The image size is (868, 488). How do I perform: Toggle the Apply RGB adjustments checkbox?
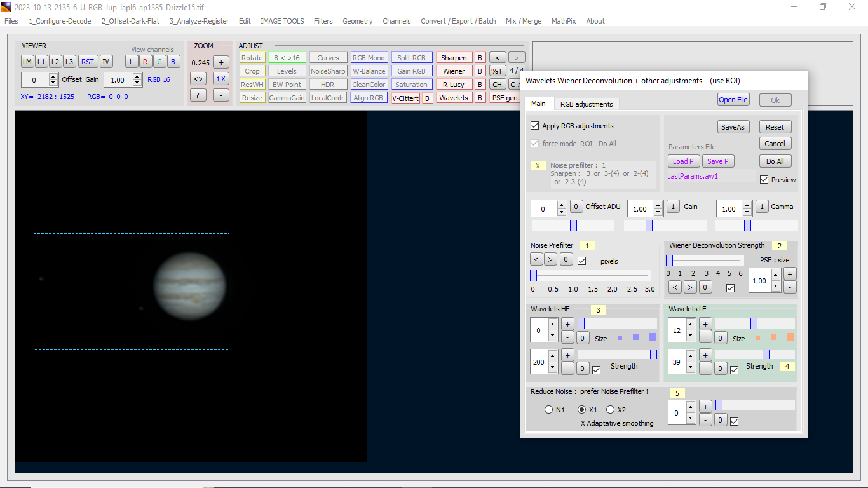pyautogui.click(x=535, y=126)
